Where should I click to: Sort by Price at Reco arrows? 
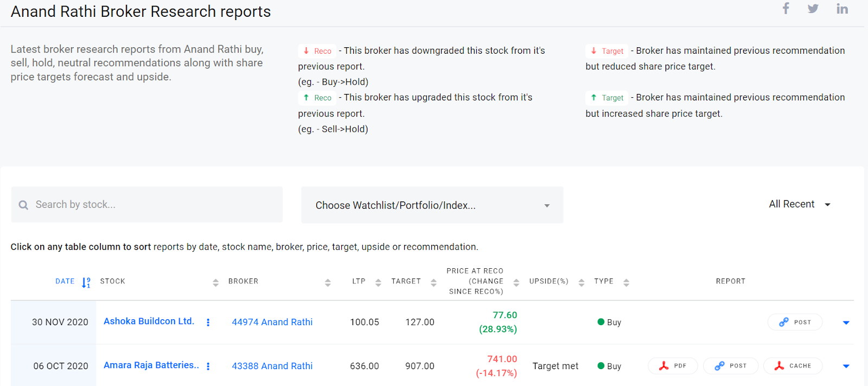(516, 282)
